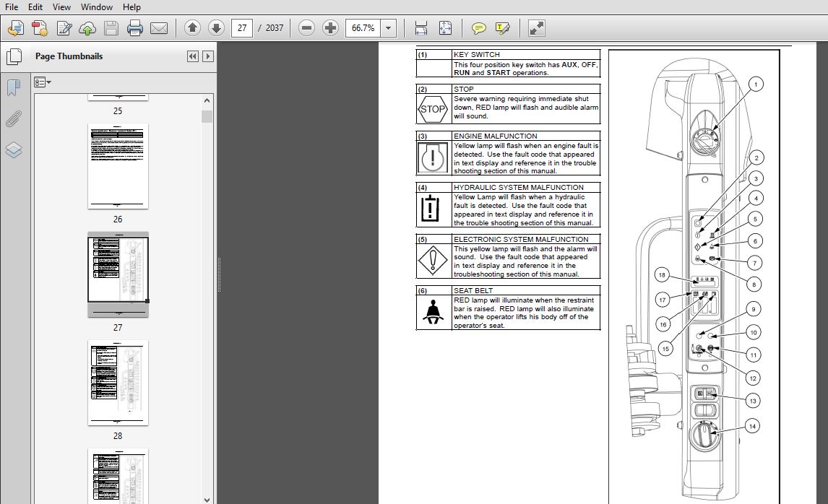828x504 pixels.
Task: Add a sticky note comment
Action: [x=478, y=28]
